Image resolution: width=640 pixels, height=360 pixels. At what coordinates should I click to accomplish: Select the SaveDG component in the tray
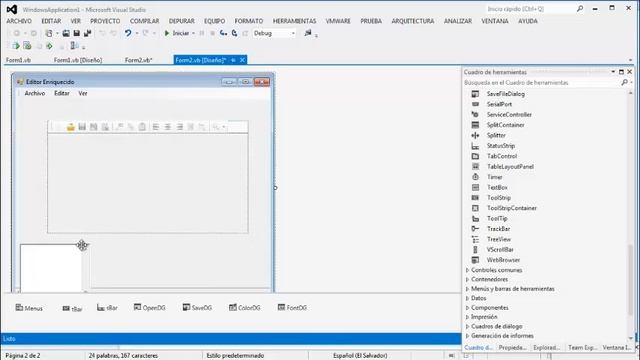point(198,307)
